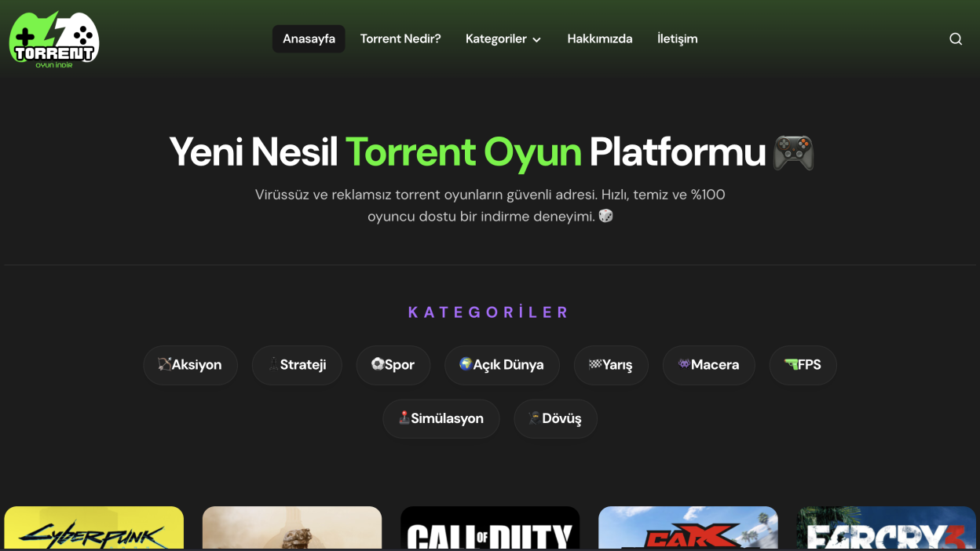Open the game thumbnail between Cyberpunk and Call of Duty
This screenshot has width=980, height=551.
point(292,528)
